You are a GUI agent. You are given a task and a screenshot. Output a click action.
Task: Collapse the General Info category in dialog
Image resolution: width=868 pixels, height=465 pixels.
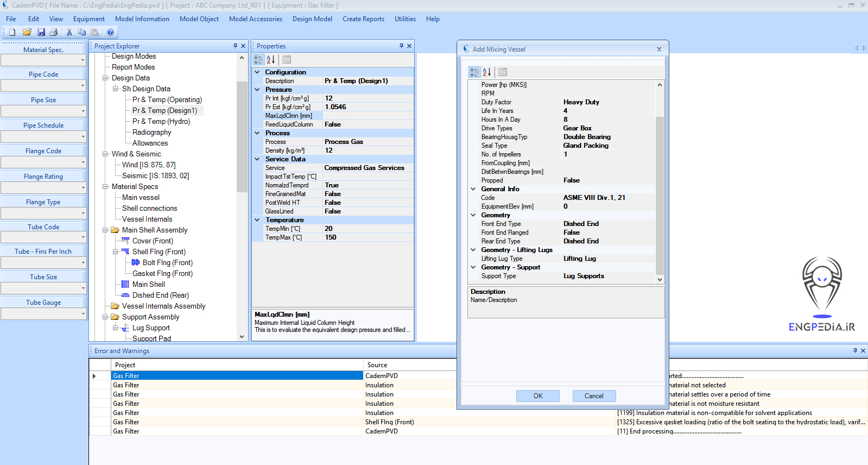tap(473, 189)
